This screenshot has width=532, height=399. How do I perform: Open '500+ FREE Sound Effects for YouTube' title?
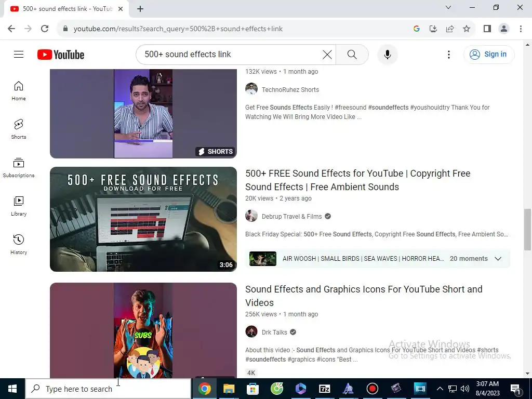pos(357,180)
